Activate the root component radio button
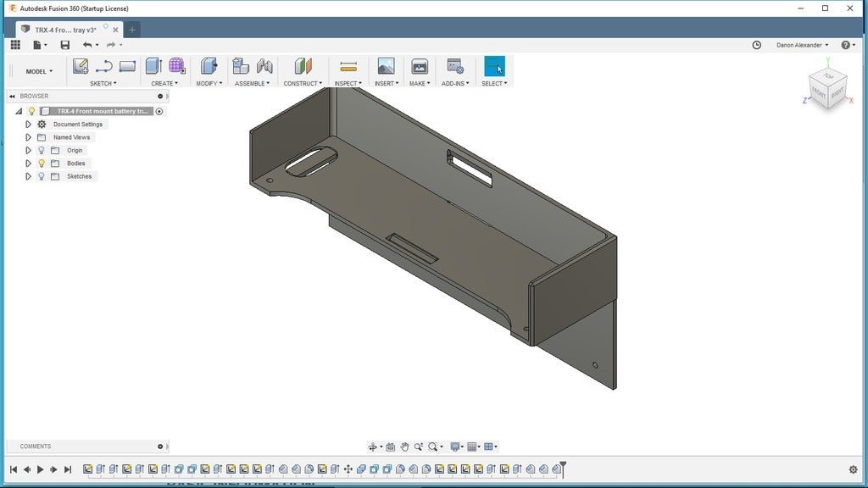Screen dimensions: 868x488 pos(159,111)
